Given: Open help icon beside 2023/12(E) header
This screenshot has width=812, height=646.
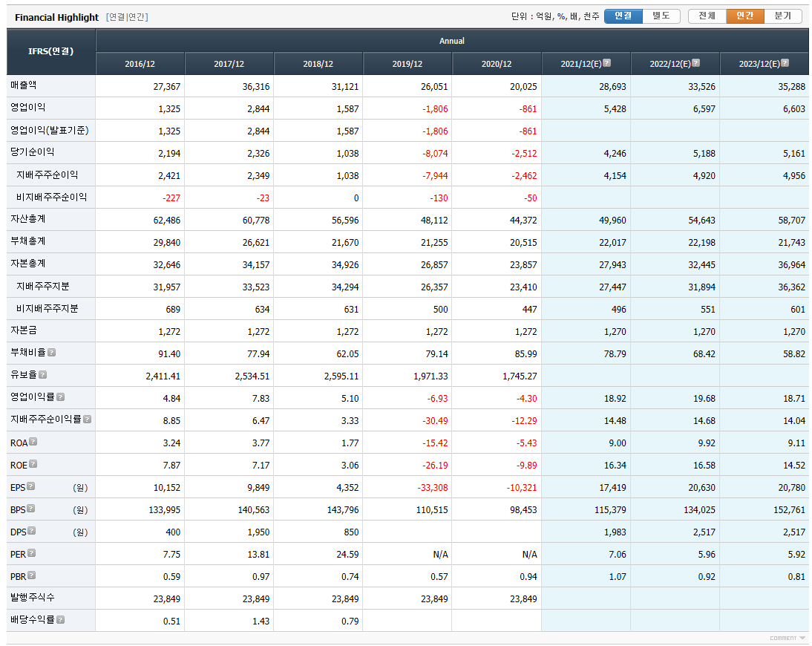Looking at the screenshot, I should [785, 62].
